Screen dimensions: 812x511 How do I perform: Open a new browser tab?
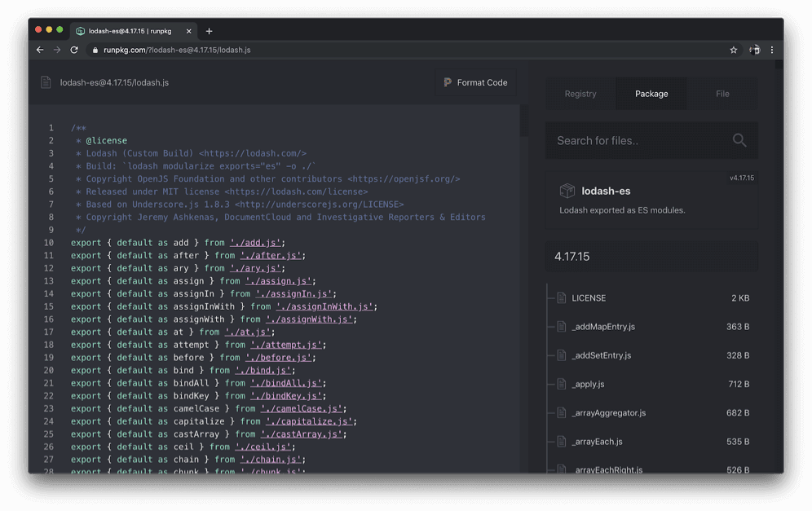point(210,31)
